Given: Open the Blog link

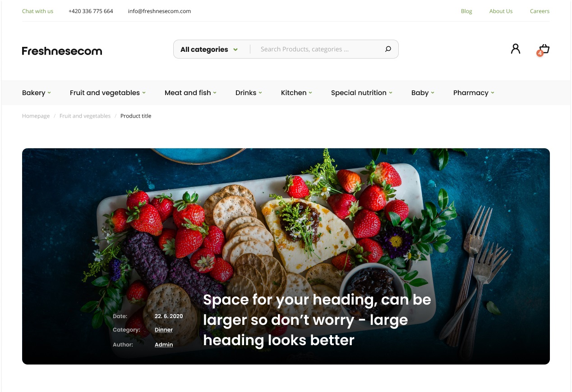Looking at the screenshot, I should 466,11.
